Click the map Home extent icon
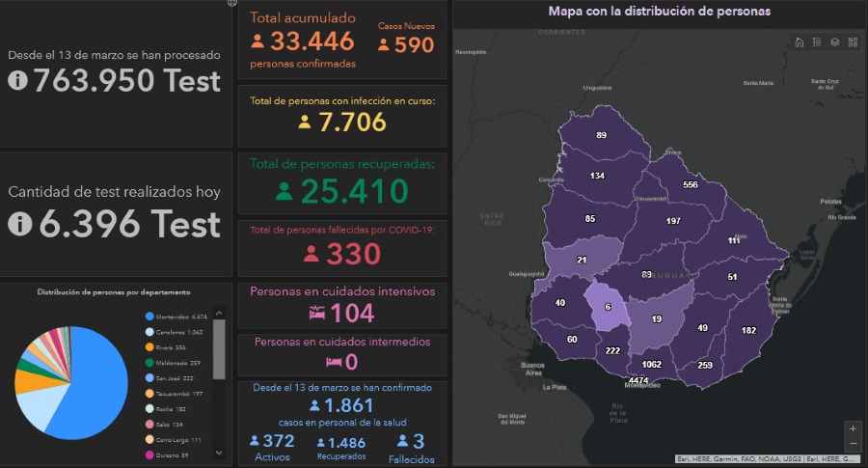 point(799,41)
